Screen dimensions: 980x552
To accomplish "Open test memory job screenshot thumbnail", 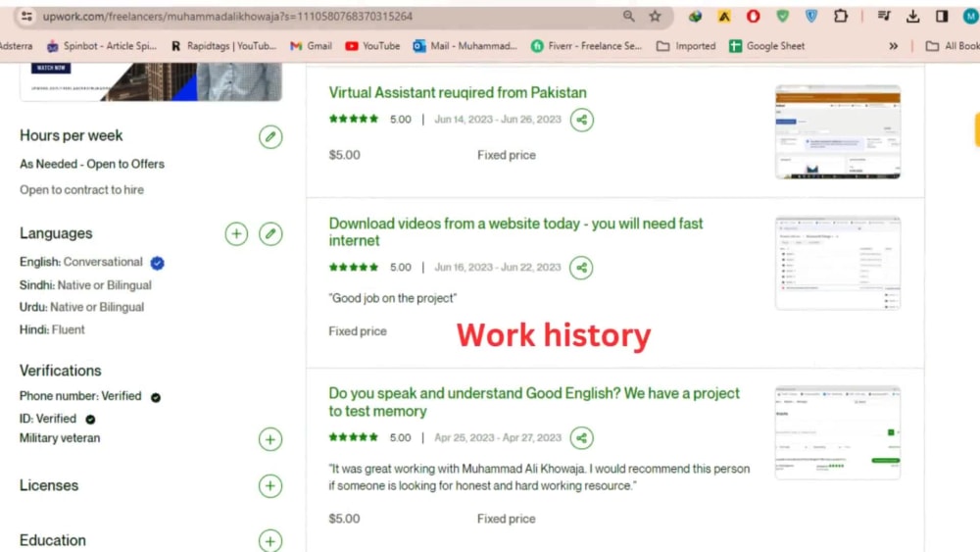I will 838,432.
